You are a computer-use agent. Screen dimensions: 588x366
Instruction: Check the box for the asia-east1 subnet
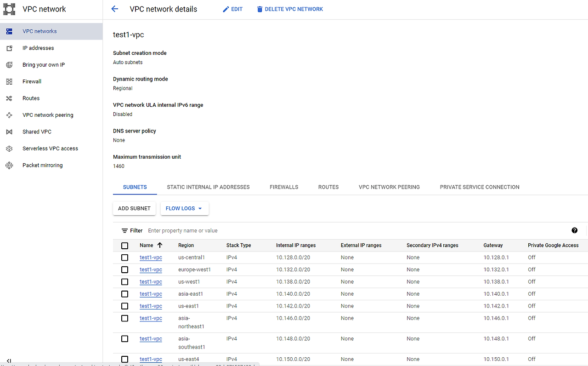[x=124, y=294]
